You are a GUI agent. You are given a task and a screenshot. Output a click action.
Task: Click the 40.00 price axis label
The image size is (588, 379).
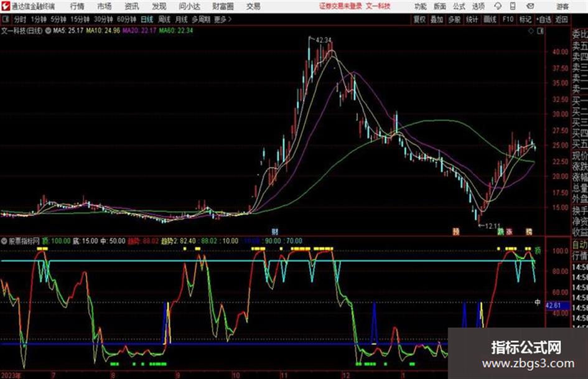(x=560, y=52)
